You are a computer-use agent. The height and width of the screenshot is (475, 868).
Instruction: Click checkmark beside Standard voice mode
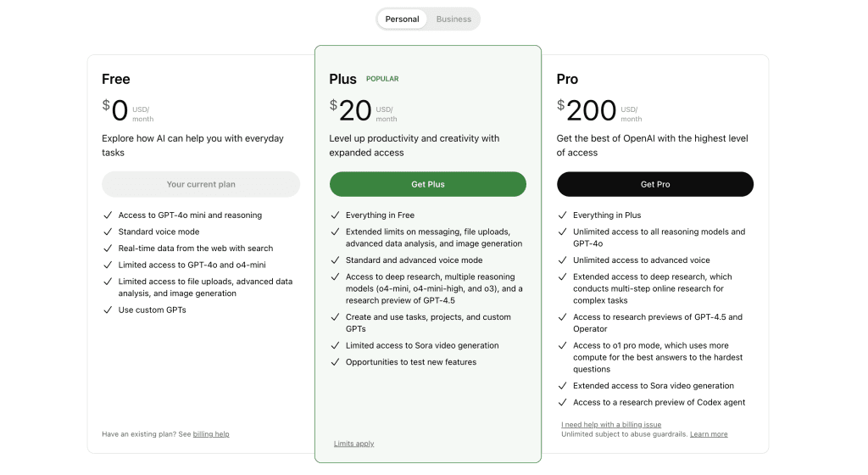(108, 232)
